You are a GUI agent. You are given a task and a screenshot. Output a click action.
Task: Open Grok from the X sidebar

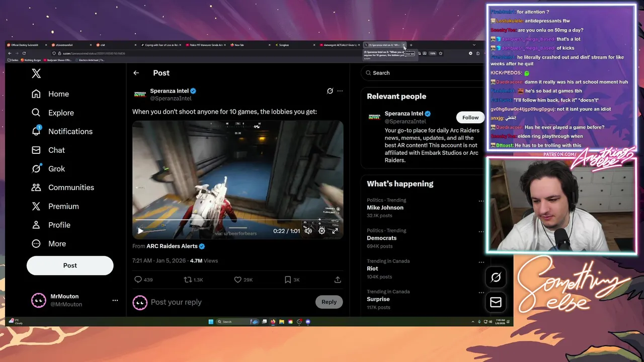(48, 168)
